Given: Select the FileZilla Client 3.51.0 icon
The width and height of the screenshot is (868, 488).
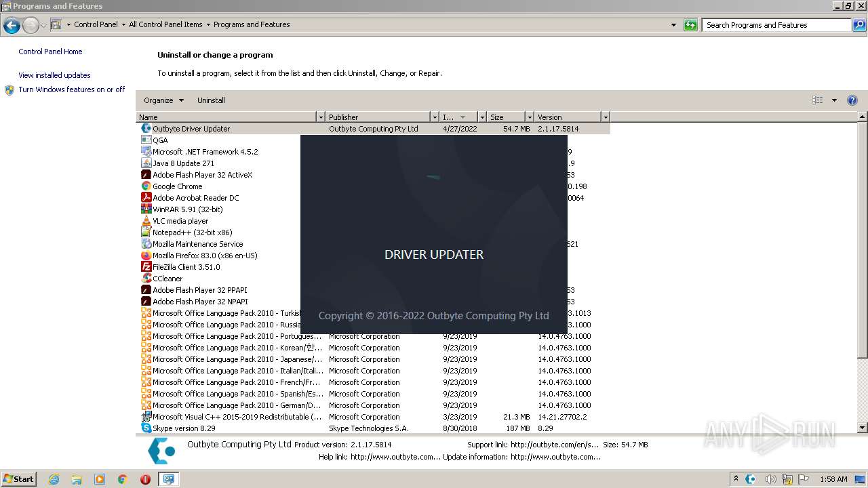Looking at the screenshot, I should click(146, 267).
